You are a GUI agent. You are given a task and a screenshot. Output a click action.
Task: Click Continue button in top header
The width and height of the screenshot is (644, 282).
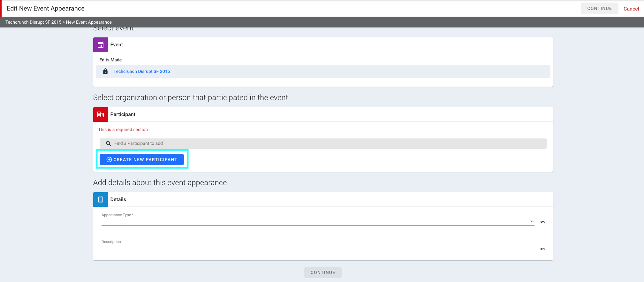coord(599,8)
